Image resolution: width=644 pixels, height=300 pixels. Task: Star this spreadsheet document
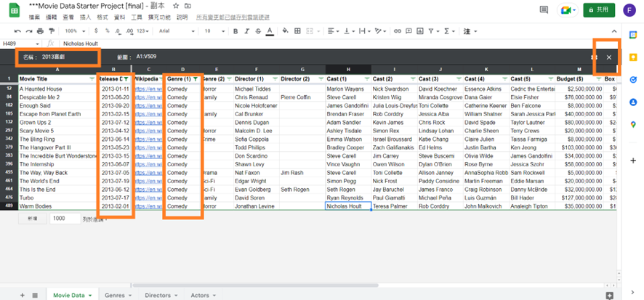(176, 6)
